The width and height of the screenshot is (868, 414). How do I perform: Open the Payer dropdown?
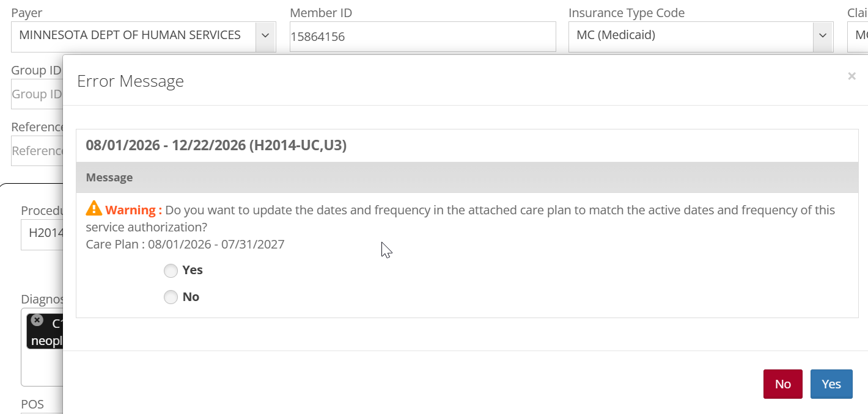(265, 35)
